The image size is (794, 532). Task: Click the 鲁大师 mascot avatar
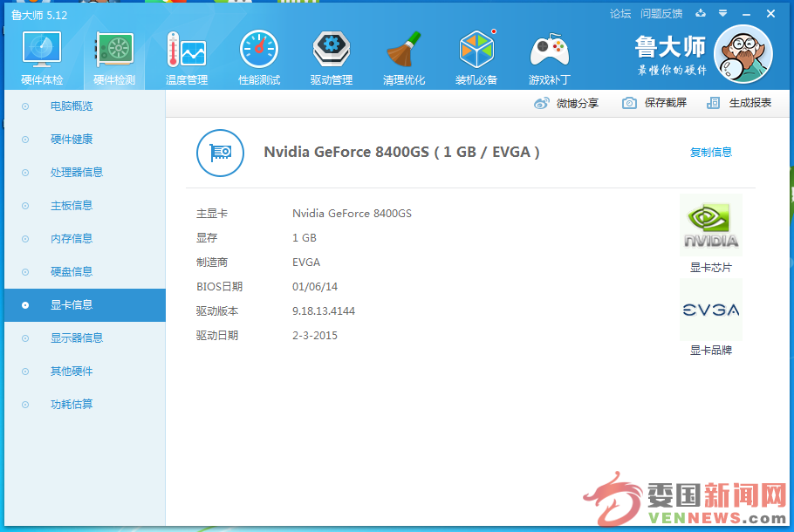[743, 54]
